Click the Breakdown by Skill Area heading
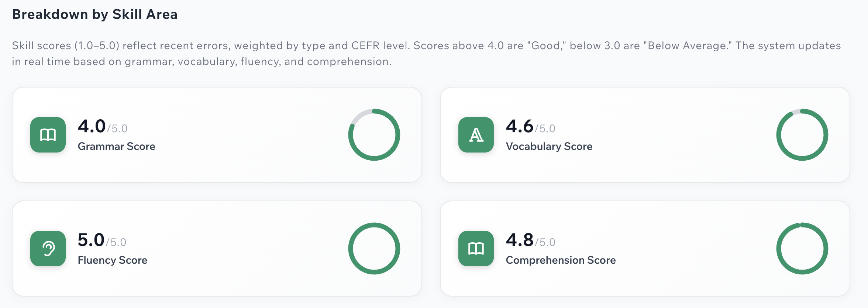This screenshot has width=868, height=308. 95,14
